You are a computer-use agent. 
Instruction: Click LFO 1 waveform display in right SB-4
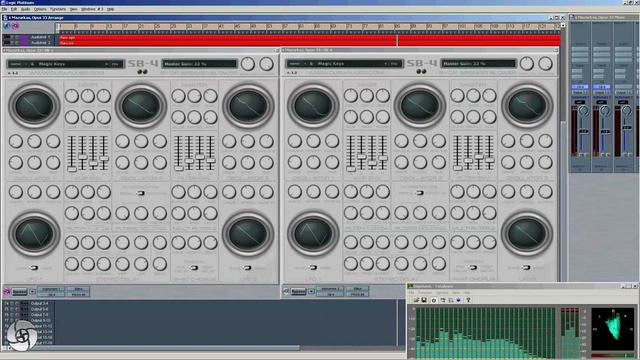[313, 233]
